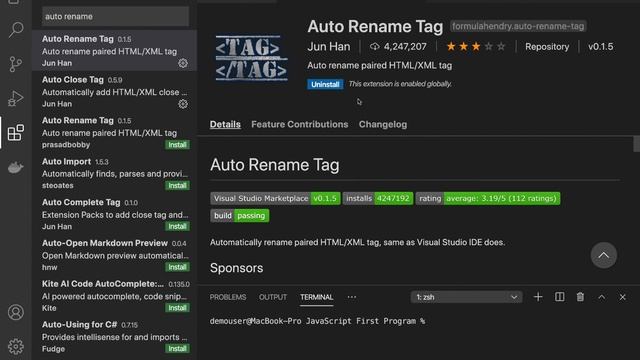Click the Sponsors heading
Image resolution: width=640 pixels, height=360 pixels.
tap(237, 268)
